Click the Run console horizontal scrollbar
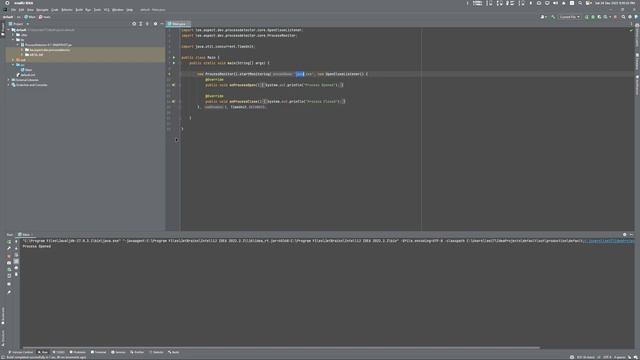 click(x=281, y=348)
